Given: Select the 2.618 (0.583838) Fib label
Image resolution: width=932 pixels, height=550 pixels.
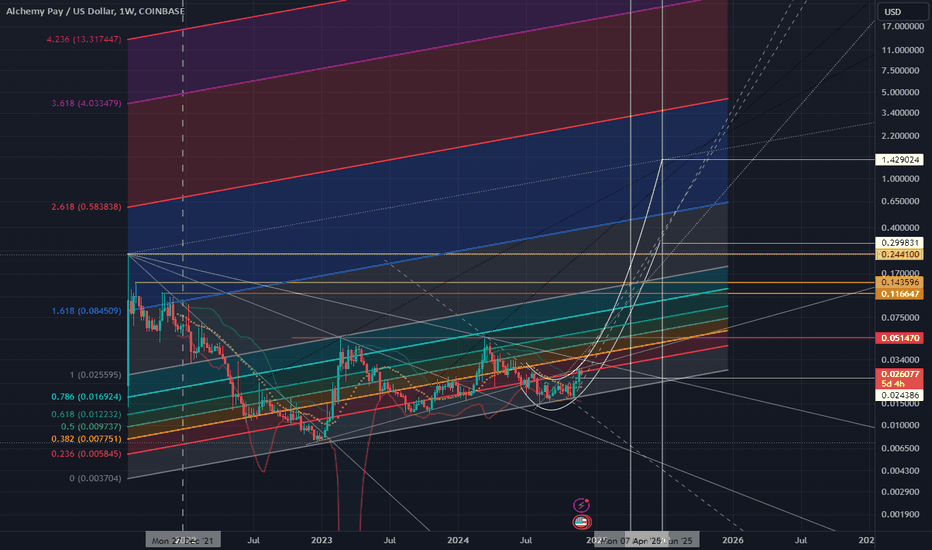Looking at the screenshot, I should click(86, 207).
